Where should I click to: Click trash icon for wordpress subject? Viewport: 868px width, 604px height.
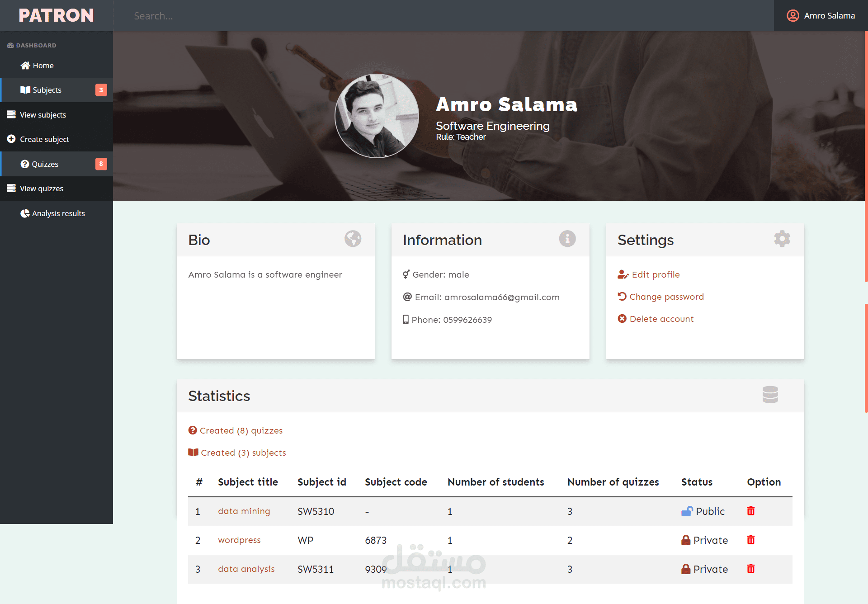750,540
